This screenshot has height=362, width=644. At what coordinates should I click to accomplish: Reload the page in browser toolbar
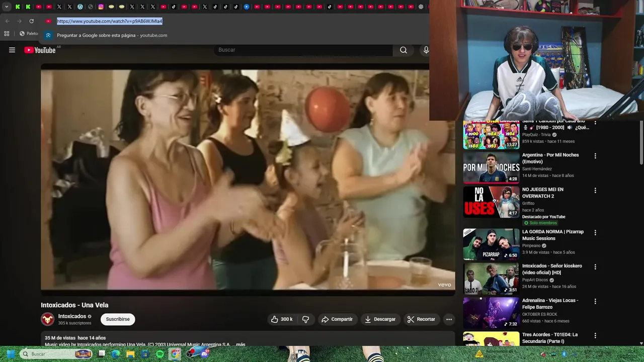(31, 21)
